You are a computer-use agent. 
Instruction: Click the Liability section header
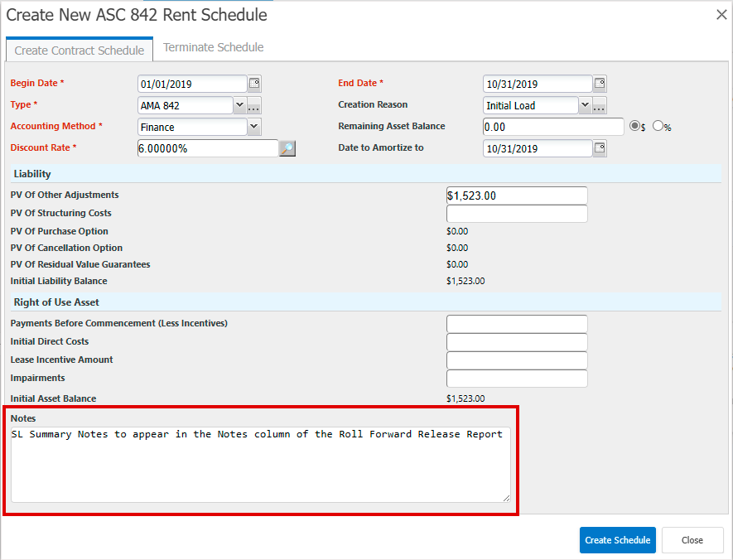coord(366,174)
